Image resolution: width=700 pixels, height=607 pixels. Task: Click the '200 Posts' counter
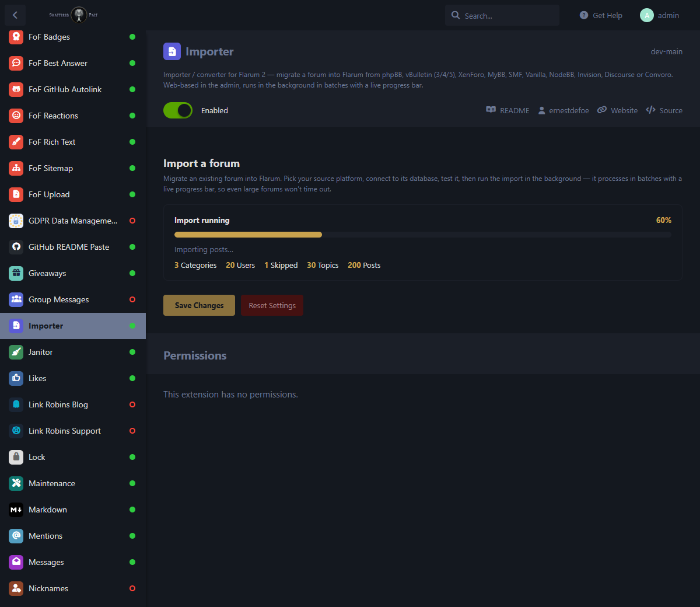(364, 265)
